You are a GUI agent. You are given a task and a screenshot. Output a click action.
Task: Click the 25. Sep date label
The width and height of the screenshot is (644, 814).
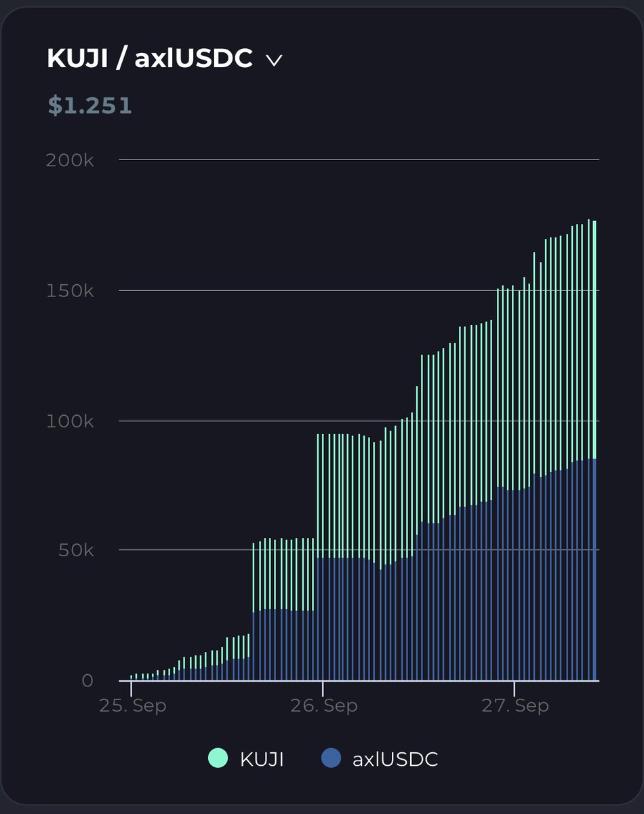(x=132, y=705)
